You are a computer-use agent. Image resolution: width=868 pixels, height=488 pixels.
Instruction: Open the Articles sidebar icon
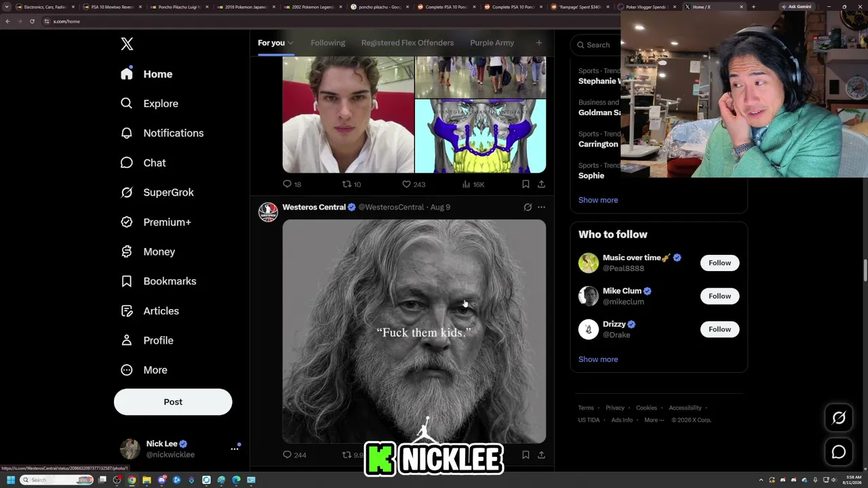pos(127,311)
